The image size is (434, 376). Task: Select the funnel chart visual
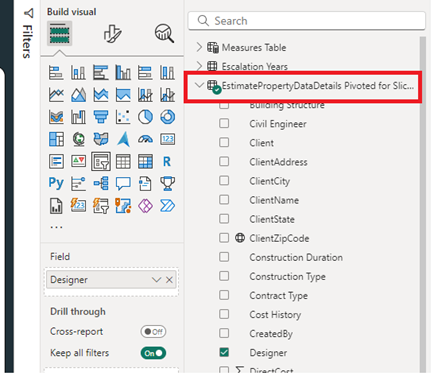coord(101,117)
